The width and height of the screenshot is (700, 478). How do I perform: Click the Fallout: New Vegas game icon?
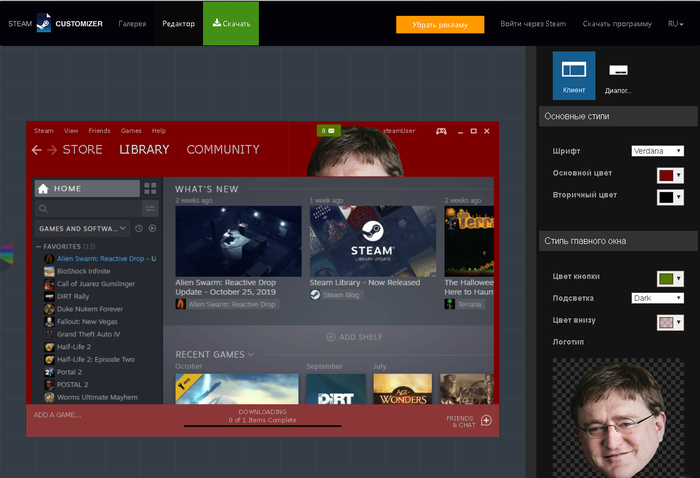click(x=49, y=322)
